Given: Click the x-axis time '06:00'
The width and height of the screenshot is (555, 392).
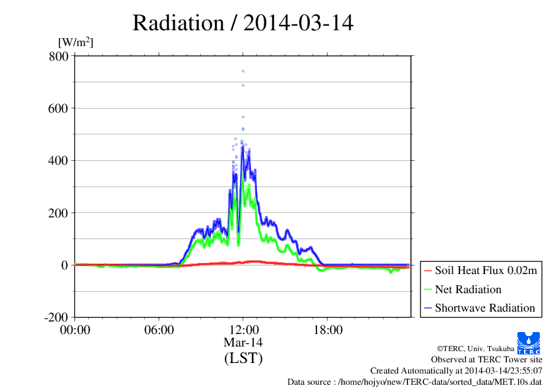Looking at the screenshot, I should 159,330.
